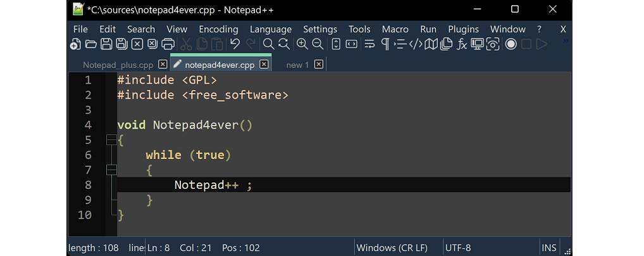The width and height of the screenshot is (644, 256).
Task: Show the Document List panel
Action: 446,44
